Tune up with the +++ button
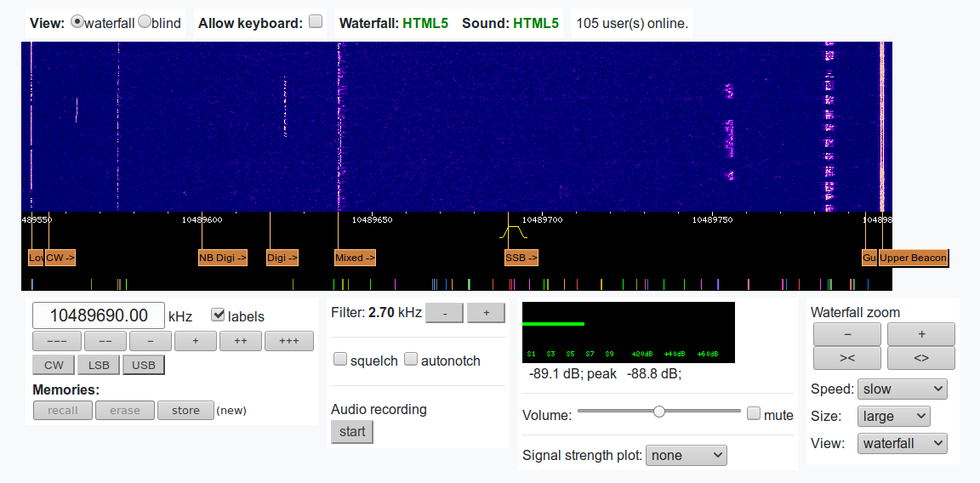Screen dimensions: 980x483 (289, 341)
